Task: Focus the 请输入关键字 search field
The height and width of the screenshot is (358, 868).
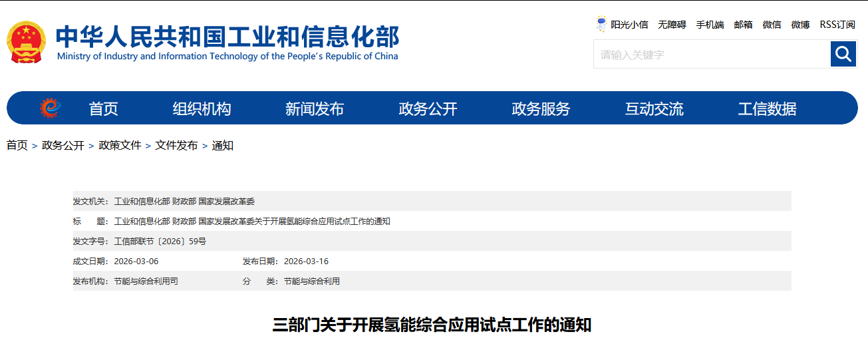Action: pyautogui.click(x=712, y=54)
